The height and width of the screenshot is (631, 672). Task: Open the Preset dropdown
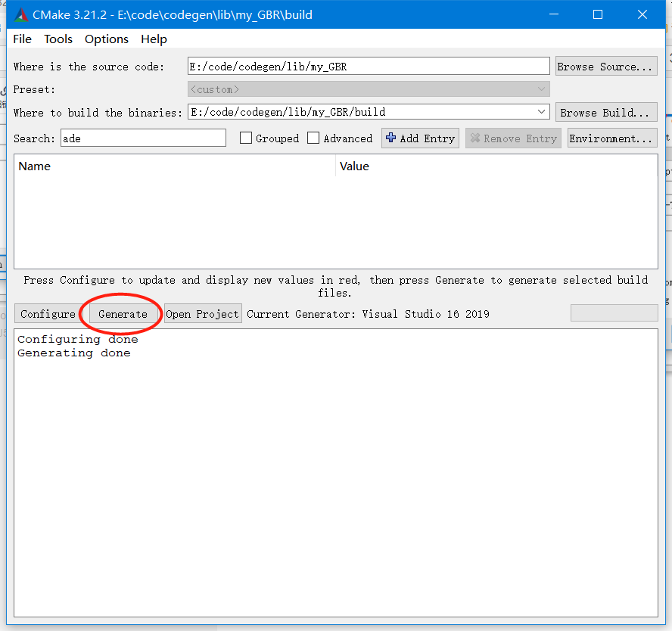coord(541,89)
